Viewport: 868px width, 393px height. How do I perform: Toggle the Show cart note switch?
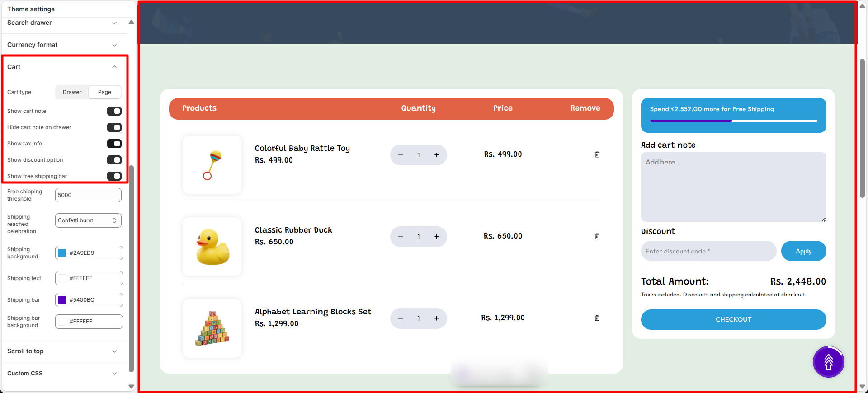(114, 111)
